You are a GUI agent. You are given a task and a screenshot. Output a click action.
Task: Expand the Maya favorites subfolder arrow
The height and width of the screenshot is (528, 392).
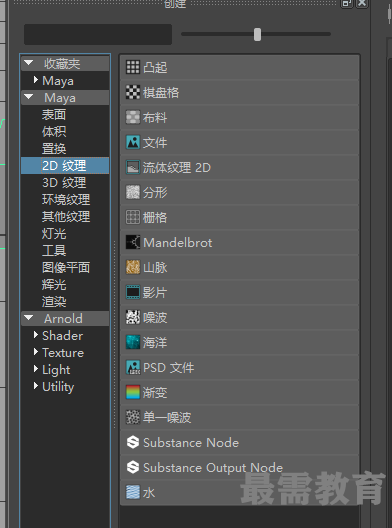coord(36,80)
